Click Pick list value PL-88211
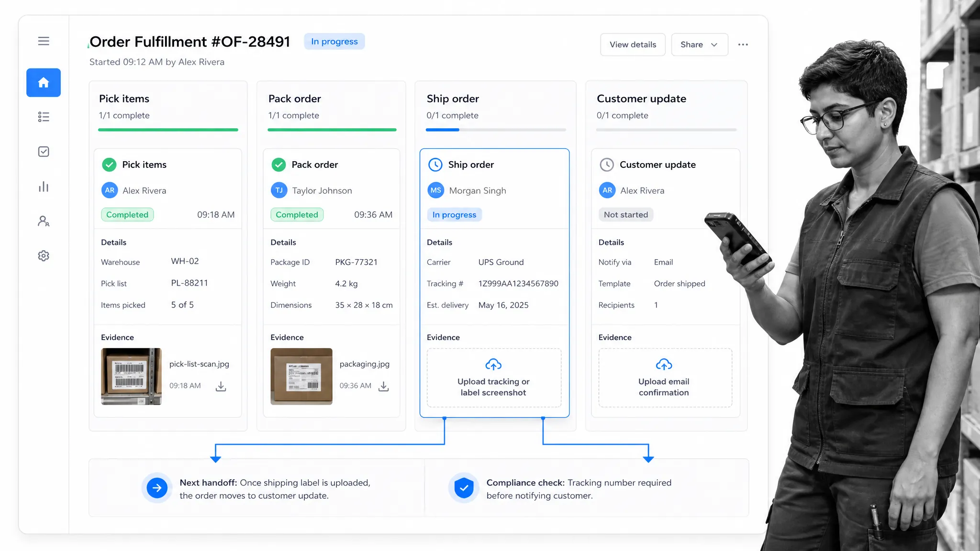 tap(189, 283)
